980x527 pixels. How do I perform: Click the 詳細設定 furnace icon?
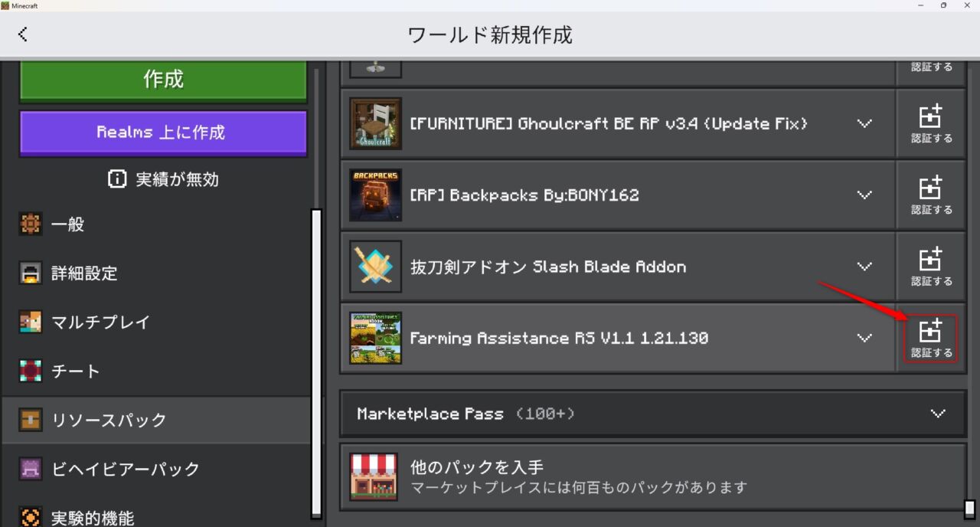31,273
